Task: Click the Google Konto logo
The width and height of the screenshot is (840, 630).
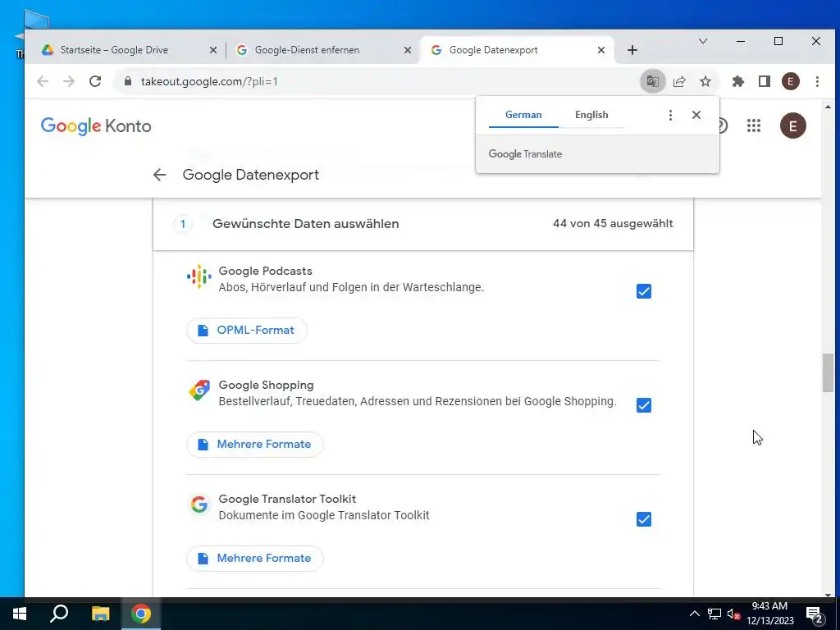Action: [x=96, y=126]
